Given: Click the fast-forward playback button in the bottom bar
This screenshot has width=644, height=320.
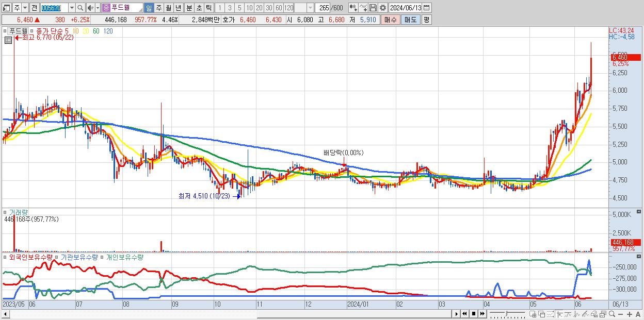Looking at the screenshot, I should click(x=482, y=314).
